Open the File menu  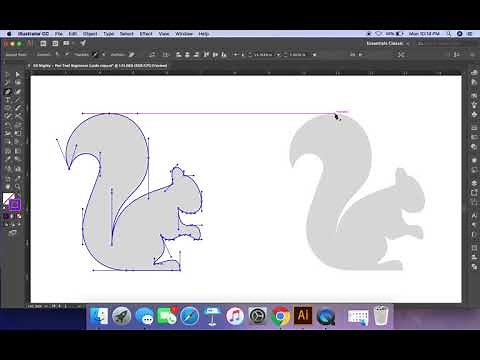point(59,34)
